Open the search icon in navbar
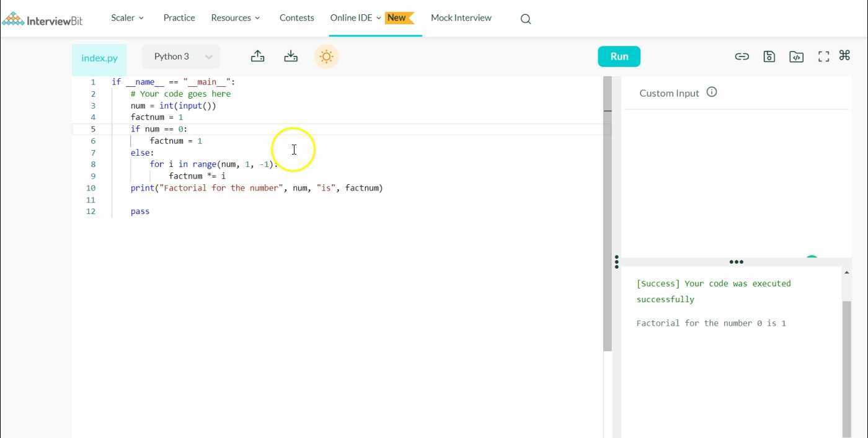The image size is (868, 438). (526, 19)
